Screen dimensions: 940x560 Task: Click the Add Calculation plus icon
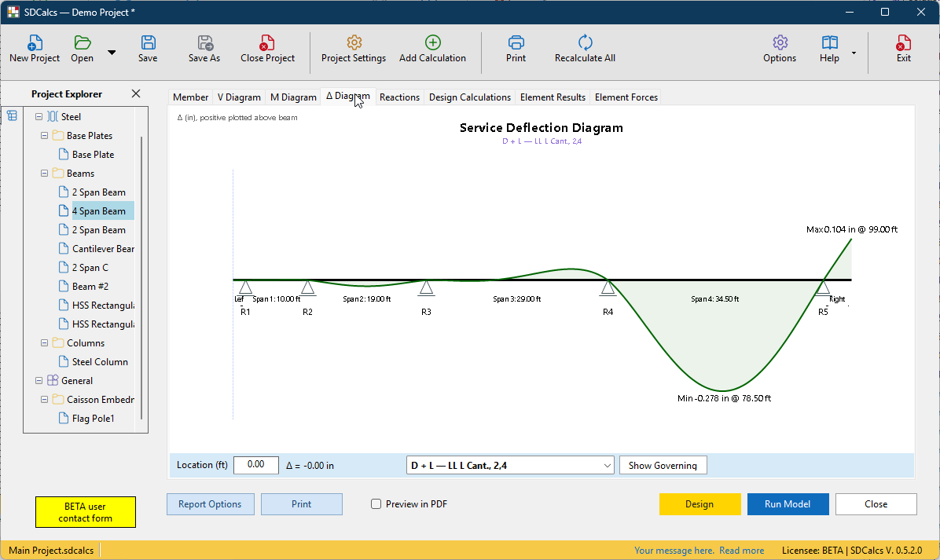[433, 42]
